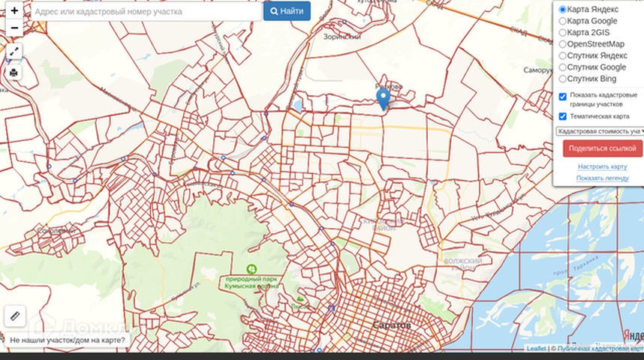
Task: Click Показать легенду link
Action: [602, 178]
